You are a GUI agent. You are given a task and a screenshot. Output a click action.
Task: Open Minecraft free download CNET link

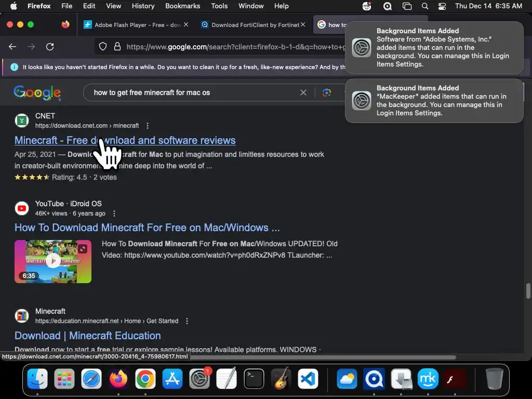(x=125, y=140)
